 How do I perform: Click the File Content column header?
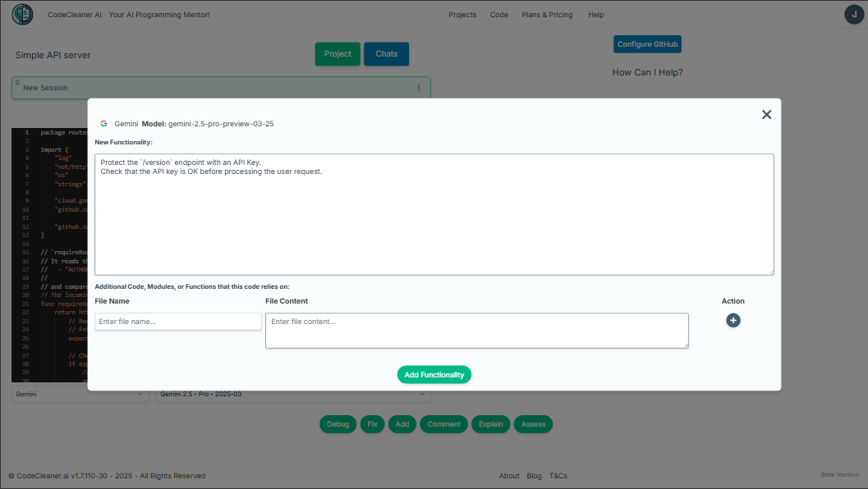[x=287, y=301]
